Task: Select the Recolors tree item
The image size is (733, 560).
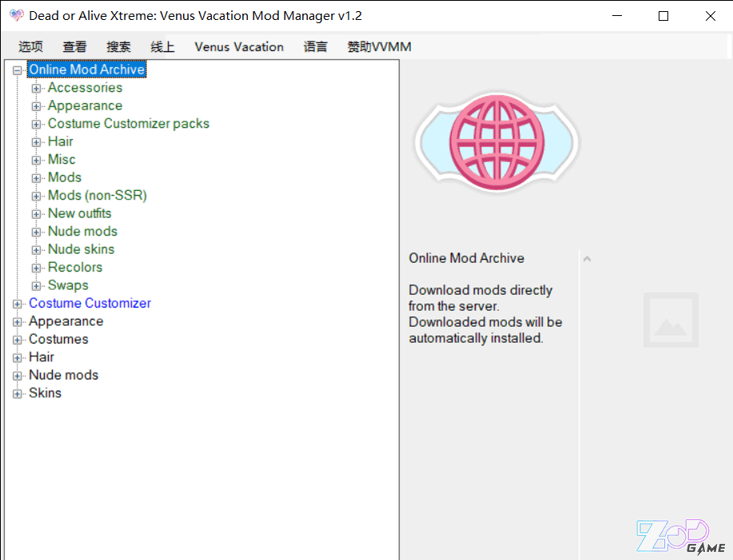Action: (75, 268)
